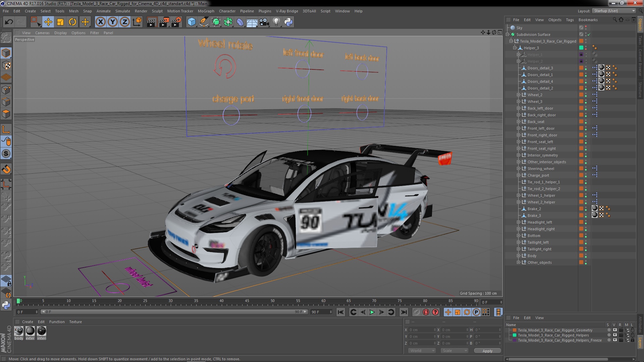Click the Objects Manager search icon
The height and width of the screenshot is (362, 644).
click(615, 20)
